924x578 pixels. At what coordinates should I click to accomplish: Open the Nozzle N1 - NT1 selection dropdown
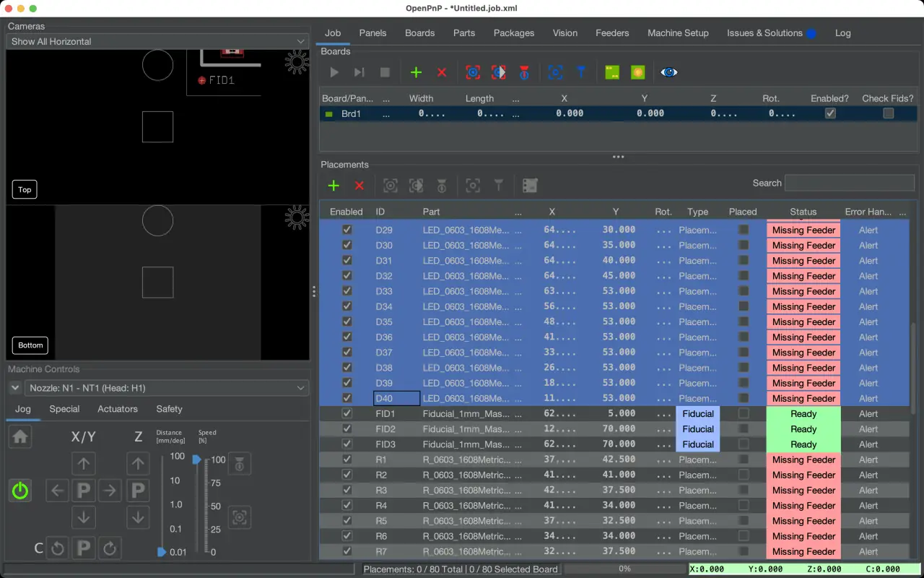167,388
